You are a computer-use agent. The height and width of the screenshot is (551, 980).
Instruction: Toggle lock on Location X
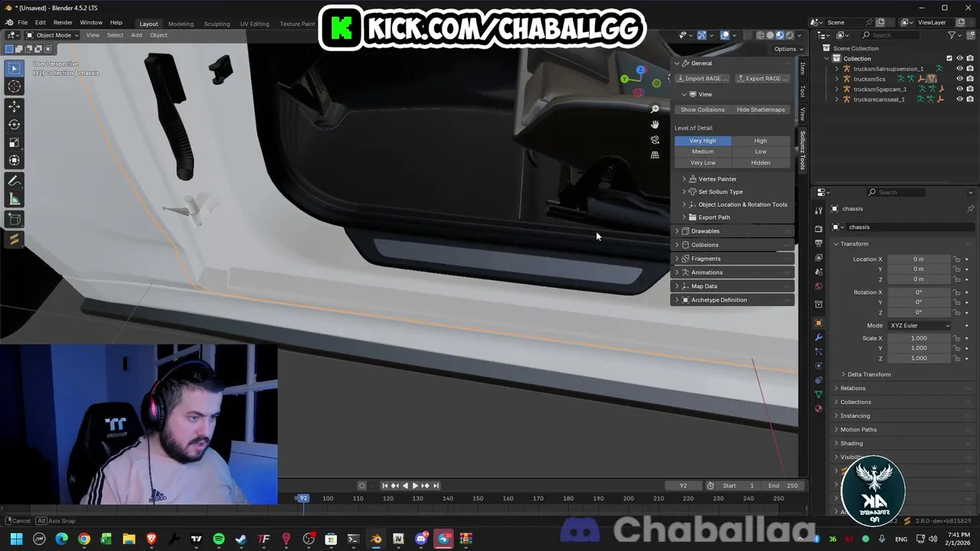[957, 259]
